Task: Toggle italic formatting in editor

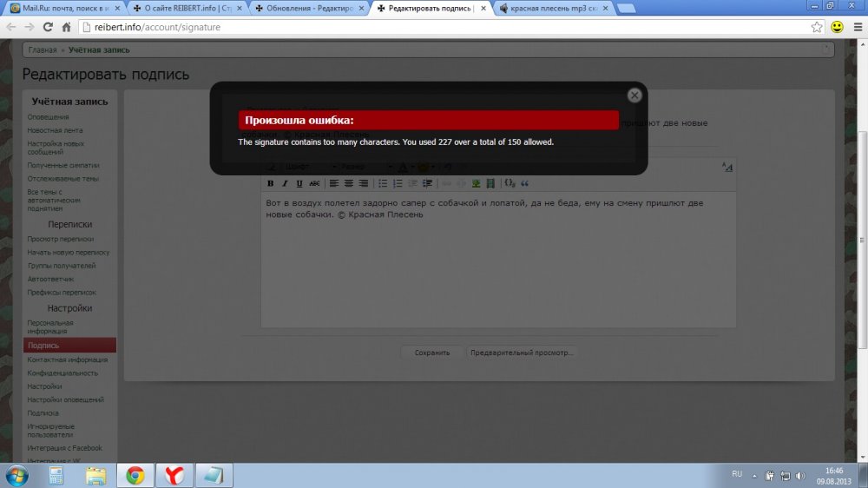Action: click(285, 183)
